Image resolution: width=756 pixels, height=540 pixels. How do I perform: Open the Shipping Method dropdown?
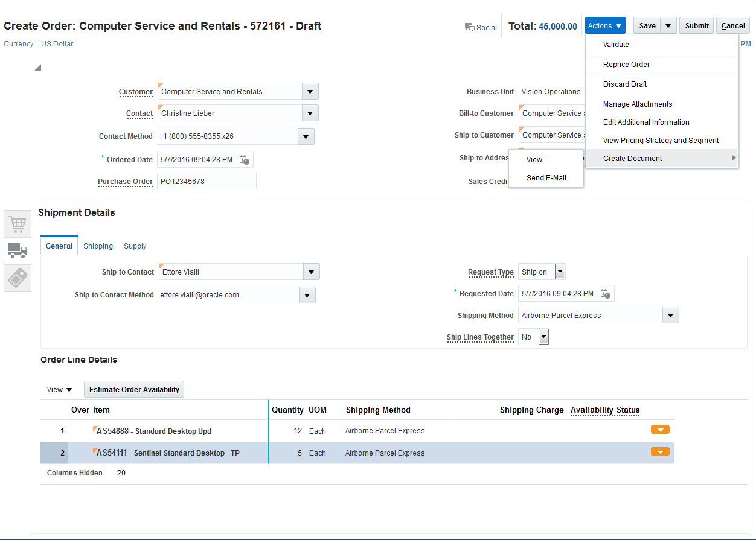coord(670,316)
